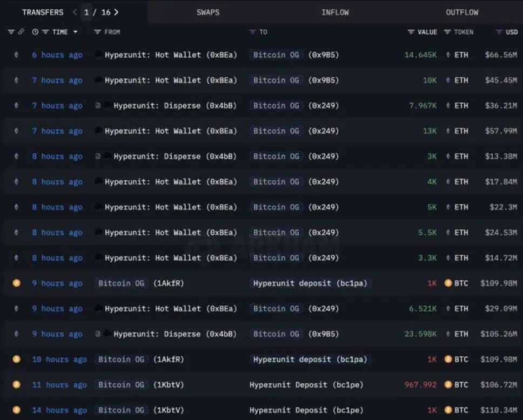Open (0x9B5) address in the $105.26M row
This screenshot has width=523, height=420.
pyautogui.click(x=324, y=334)
